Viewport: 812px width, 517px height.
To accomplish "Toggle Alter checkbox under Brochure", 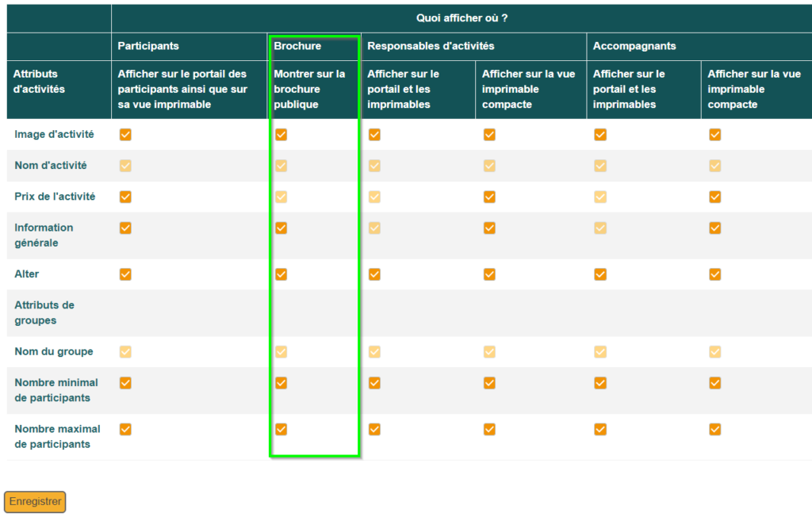I will [282, 274].
